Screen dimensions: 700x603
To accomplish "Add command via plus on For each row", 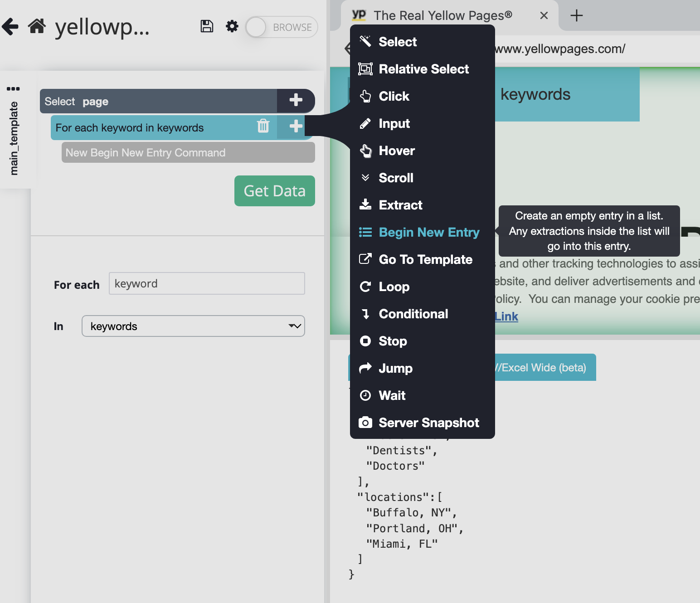I will (x=296, y=126).
